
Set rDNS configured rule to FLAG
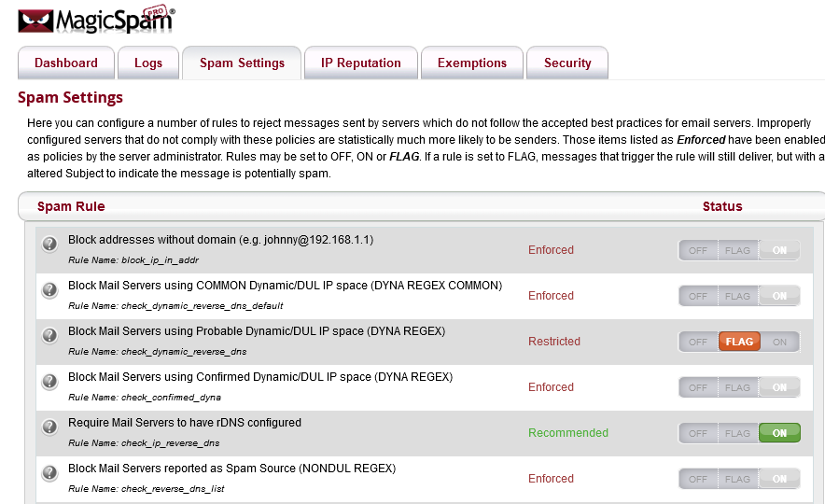[738, 433]
